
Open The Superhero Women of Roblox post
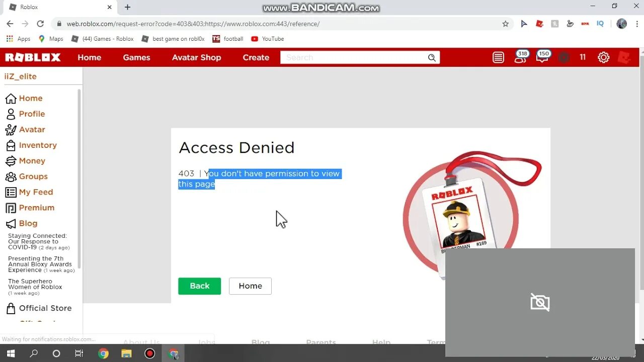click(x=35, y=287)
